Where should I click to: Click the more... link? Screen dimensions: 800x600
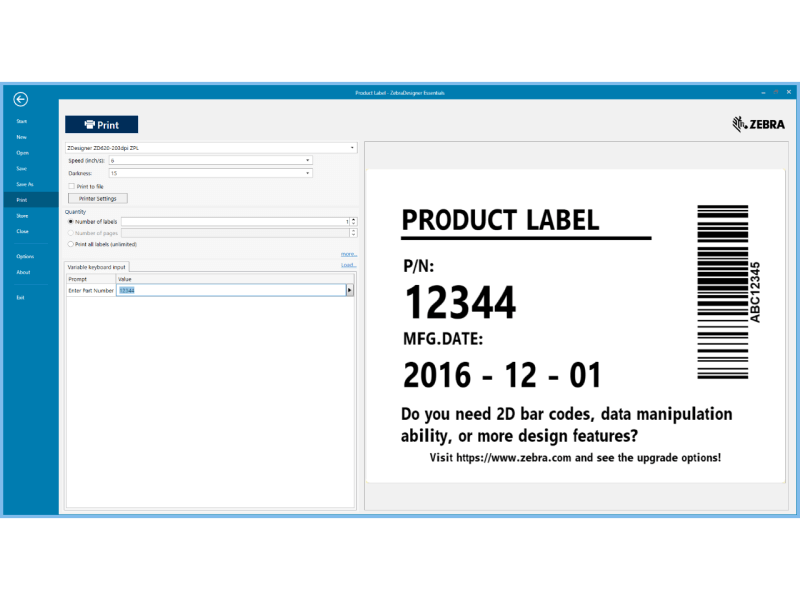[x=349, y=254]
